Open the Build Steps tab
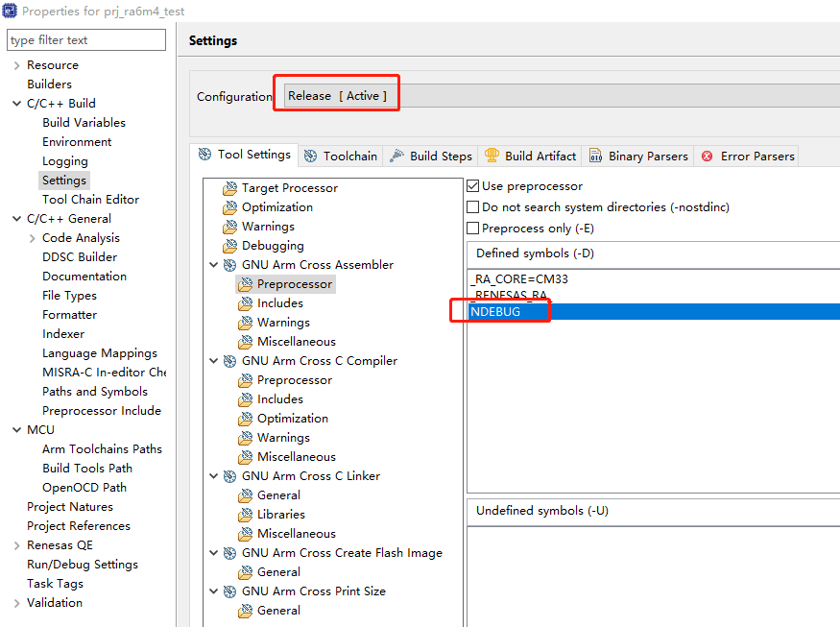 431,156
